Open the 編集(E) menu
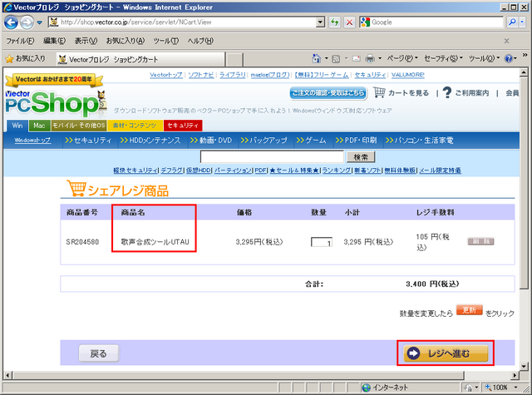This screenshot has height=395, width=532. [x=54, y=41]
